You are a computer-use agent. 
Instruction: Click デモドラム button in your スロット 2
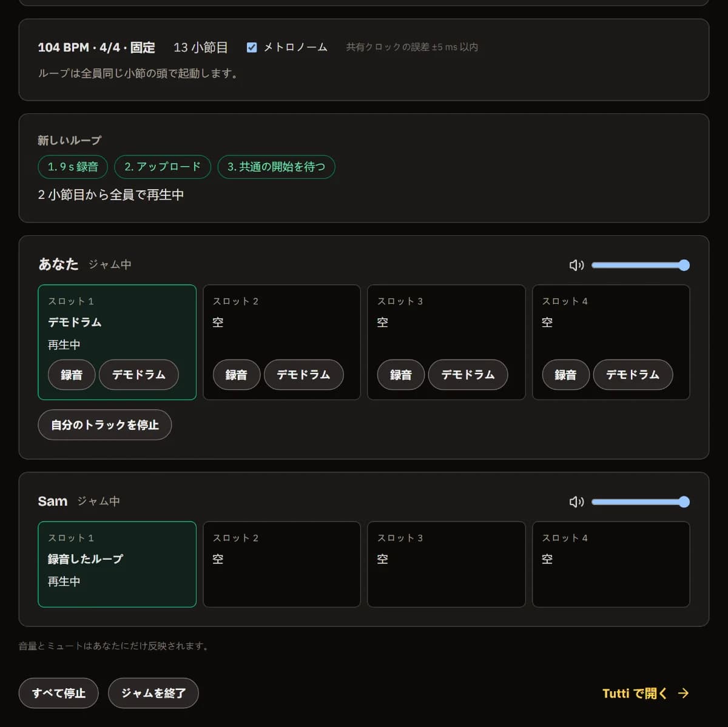304,375
